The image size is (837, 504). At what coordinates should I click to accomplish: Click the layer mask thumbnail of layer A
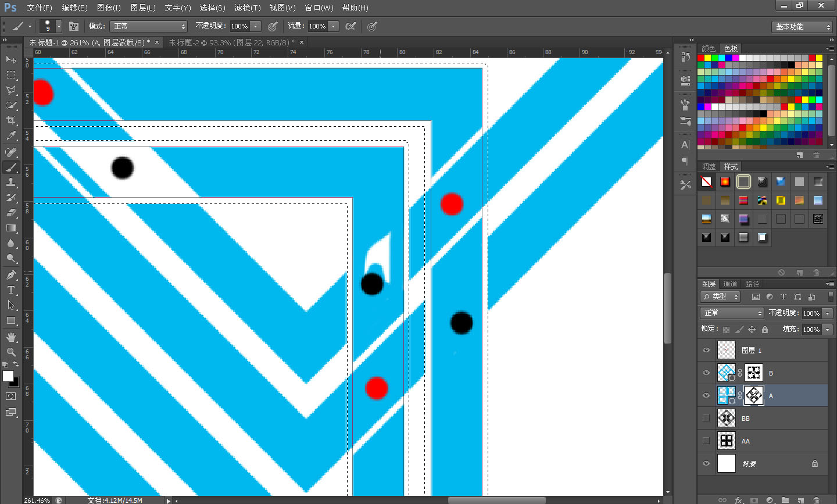coord(754,395)
